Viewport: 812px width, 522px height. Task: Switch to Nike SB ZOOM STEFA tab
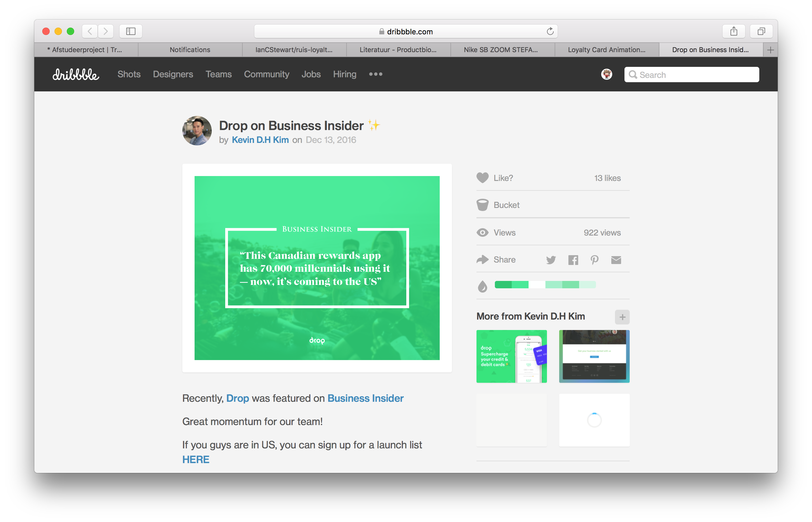pyautogui.click(x=502, y=50)
